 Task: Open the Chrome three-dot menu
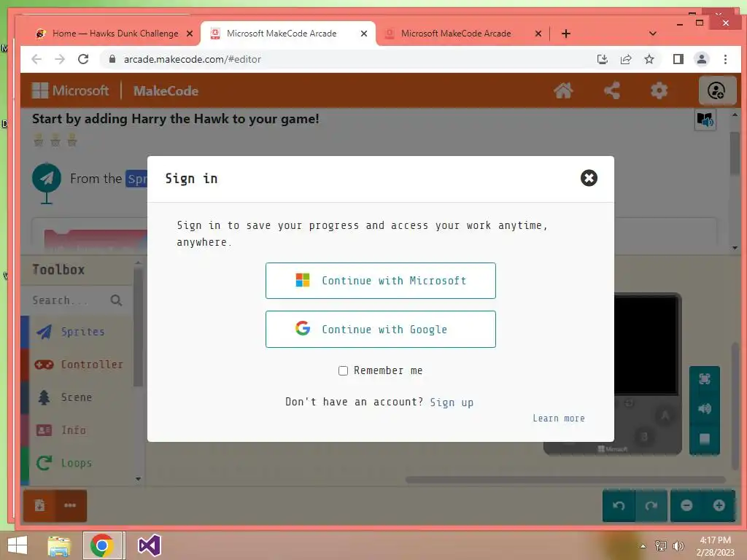coord(726,59)
